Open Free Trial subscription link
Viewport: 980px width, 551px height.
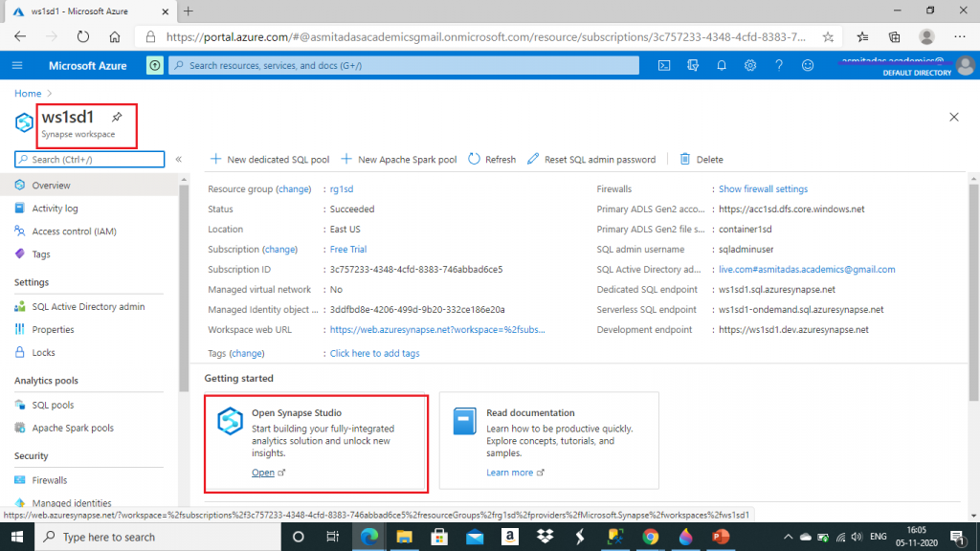(x=348, y=250)
